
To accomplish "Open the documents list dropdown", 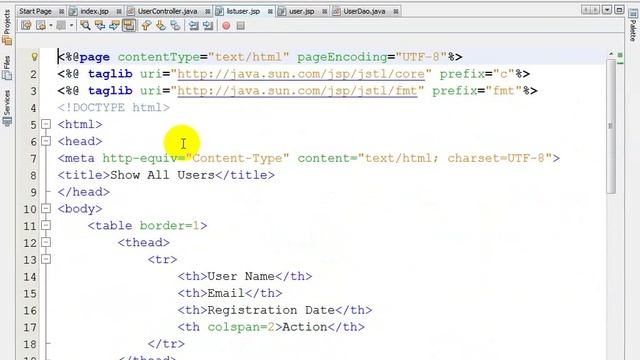I will (607, 10).
